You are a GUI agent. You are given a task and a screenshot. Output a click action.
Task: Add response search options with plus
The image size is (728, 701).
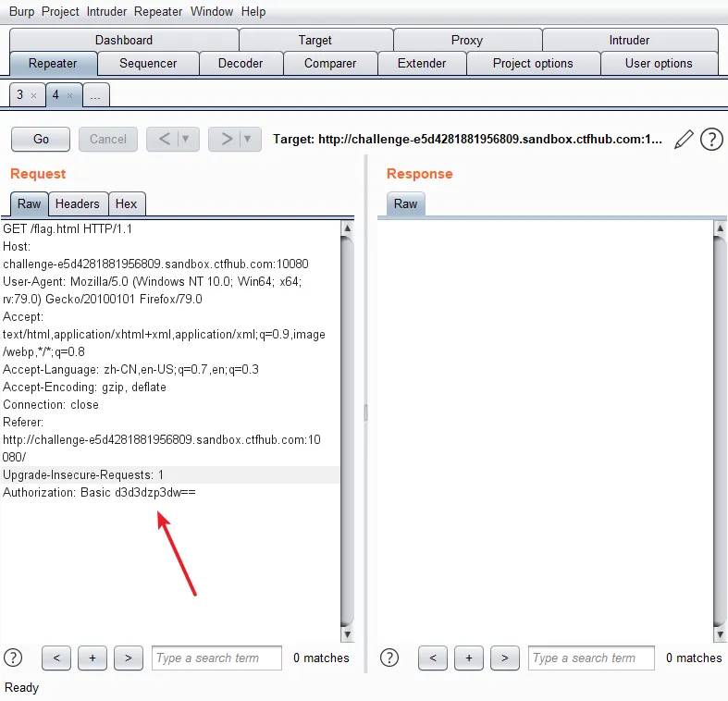click(468, 658)
